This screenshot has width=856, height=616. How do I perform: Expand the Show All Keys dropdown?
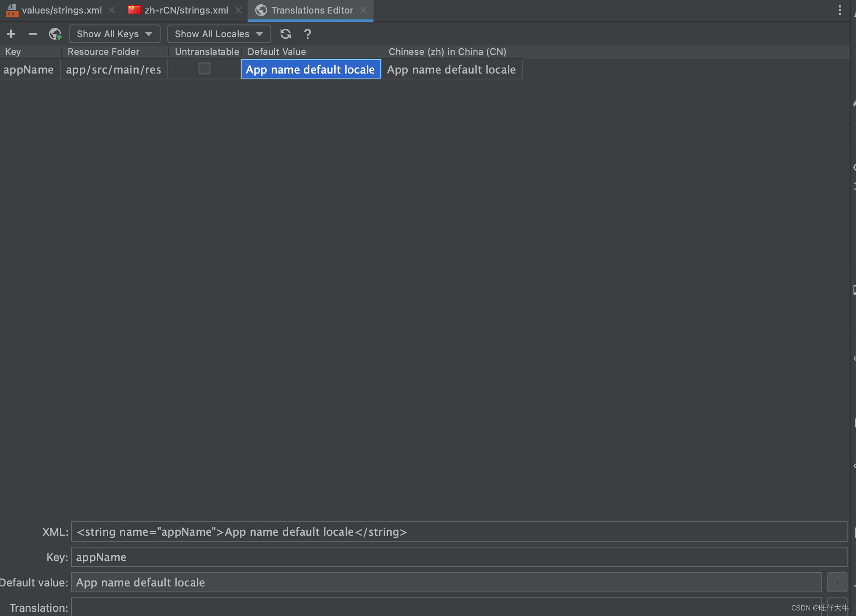click(114, 34)
